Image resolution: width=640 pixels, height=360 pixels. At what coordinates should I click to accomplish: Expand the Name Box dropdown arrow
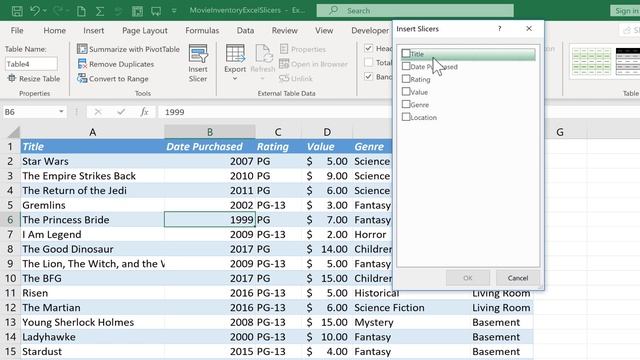tap(61, 111)
